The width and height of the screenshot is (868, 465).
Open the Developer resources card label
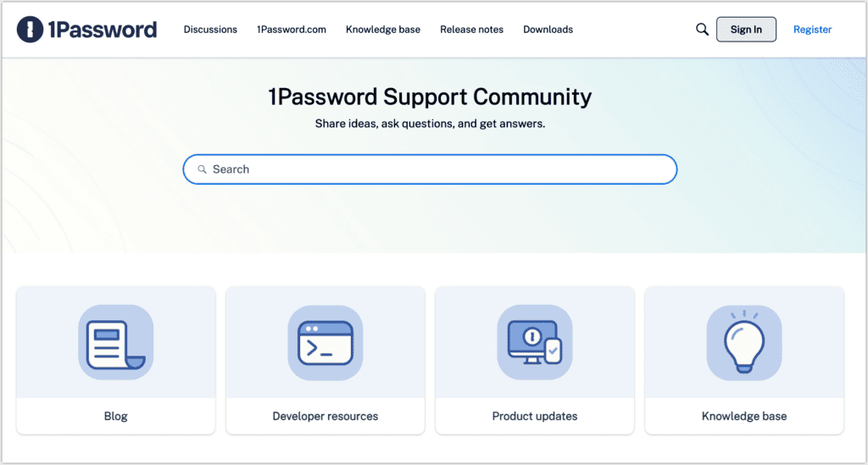325,417
